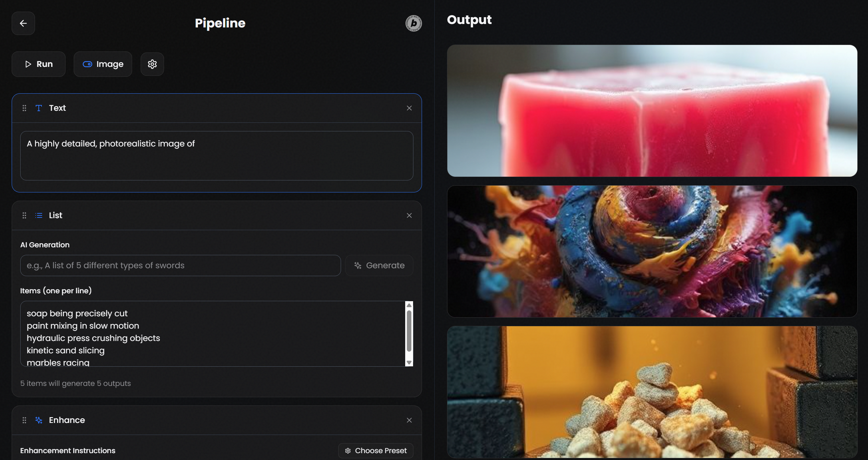Focus the AI Generation prompt field
The image size is (868, 460).
(180, 266)
